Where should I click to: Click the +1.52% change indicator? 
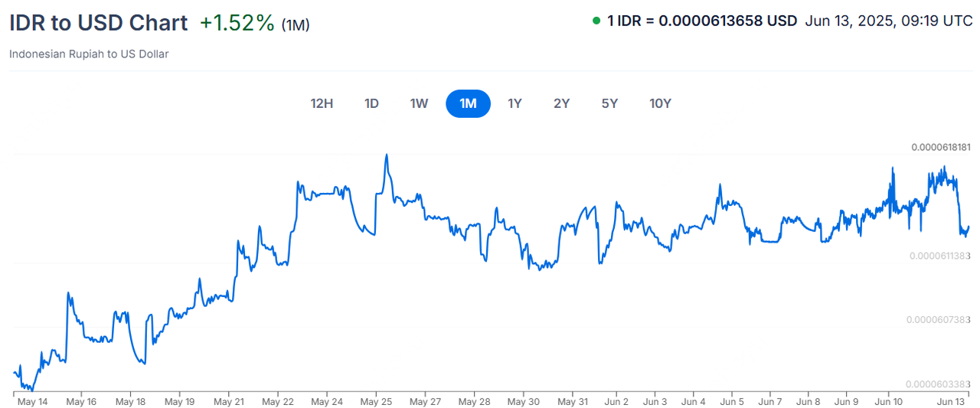click(x=237, y=23)
